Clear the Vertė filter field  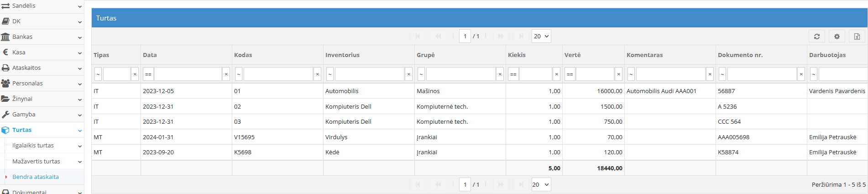(618, 74)
